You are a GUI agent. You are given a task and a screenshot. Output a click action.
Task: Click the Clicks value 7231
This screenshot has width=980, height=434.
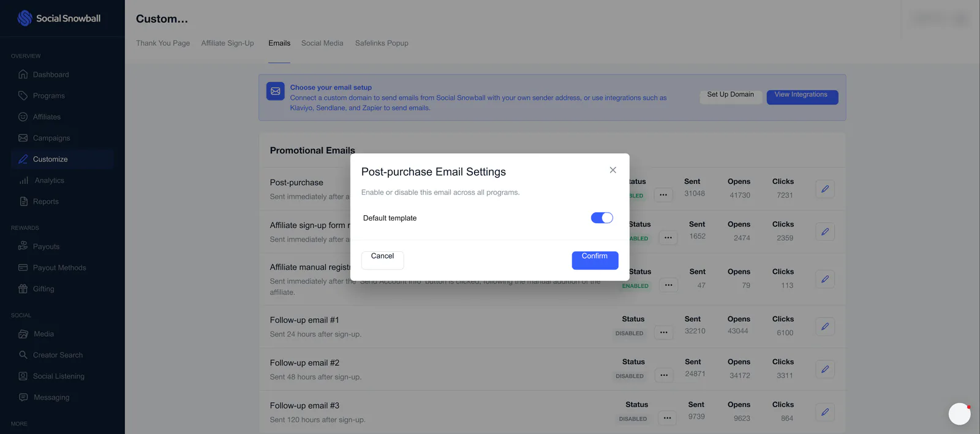pyautogui.click(x=785, y=196)
